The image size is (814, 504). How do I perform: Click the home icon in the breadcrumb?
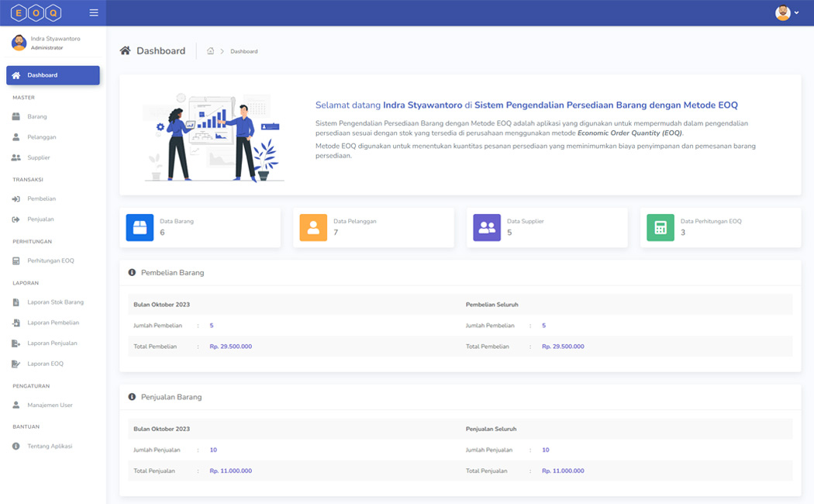point(210,50)
